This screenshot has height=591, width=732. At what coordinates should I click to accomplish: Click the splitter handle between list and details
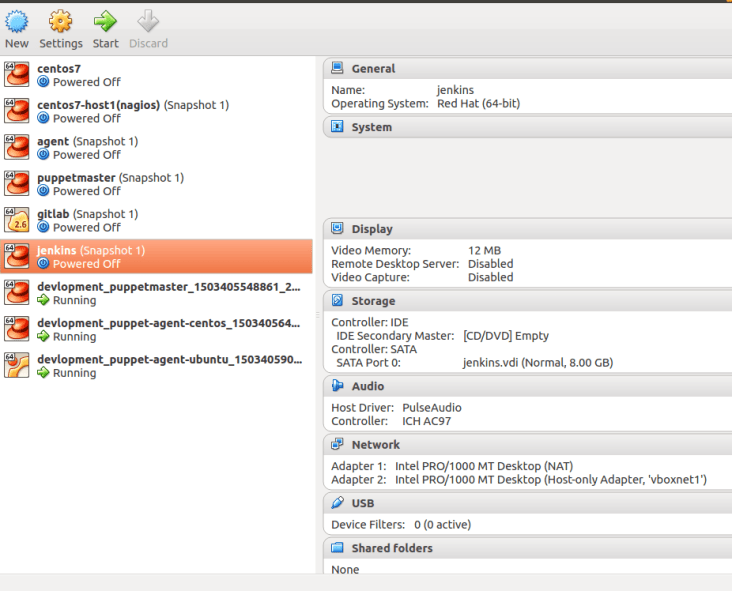coord(317,315)
